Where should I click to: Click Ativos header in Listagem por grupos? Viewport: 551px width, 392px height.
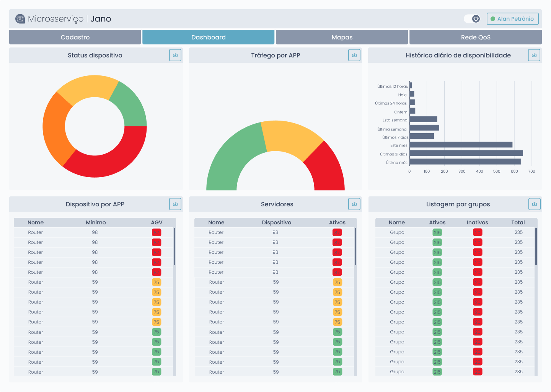pos(437,222)
